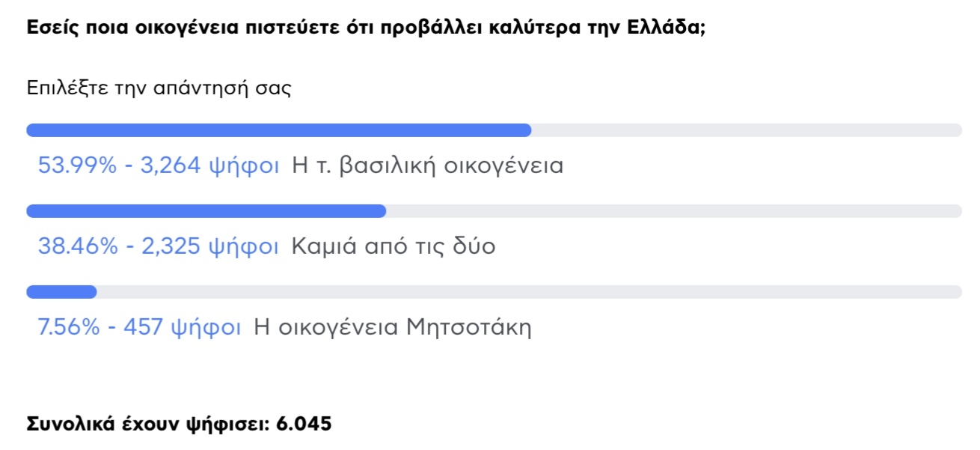Viewport: 980px width, 450px height.
Task: Choose the 'Η τ. βασιλική οικογένεια' answer
Action: 428,165
